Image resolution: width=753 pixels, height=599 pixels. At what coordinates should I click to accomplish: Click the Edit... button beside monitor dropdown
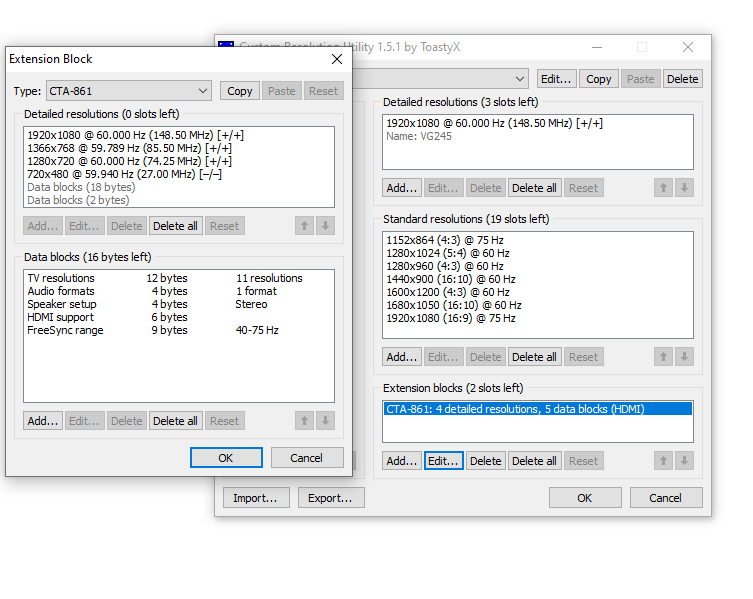pos(556,79)
